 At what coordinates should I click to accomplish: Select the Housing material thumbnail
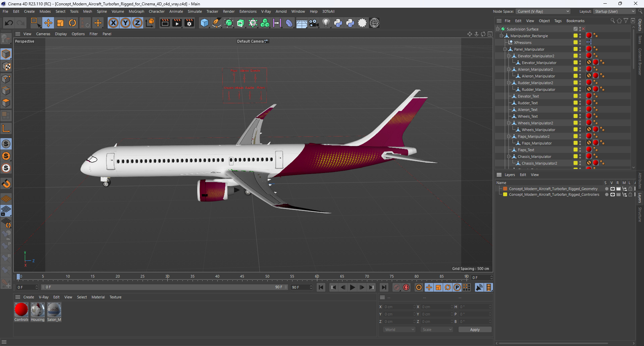coord(38,309)
